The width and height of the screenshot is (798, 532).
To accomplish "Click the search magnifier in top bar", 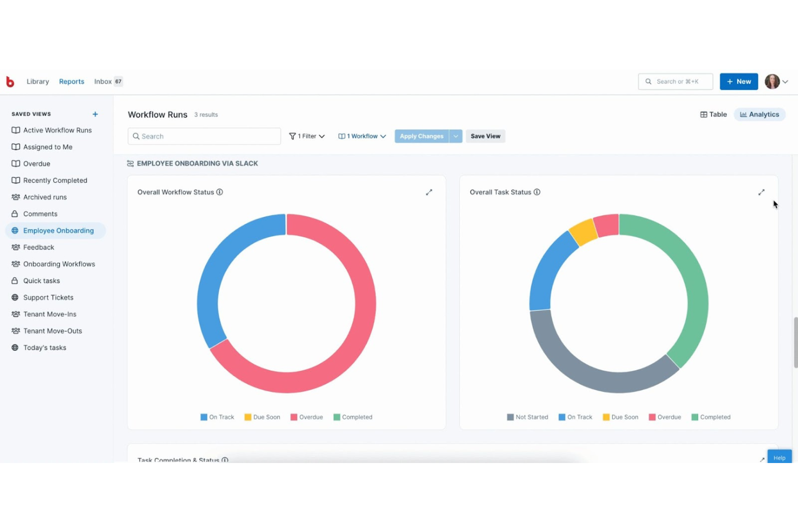I will tap(649, 81).
